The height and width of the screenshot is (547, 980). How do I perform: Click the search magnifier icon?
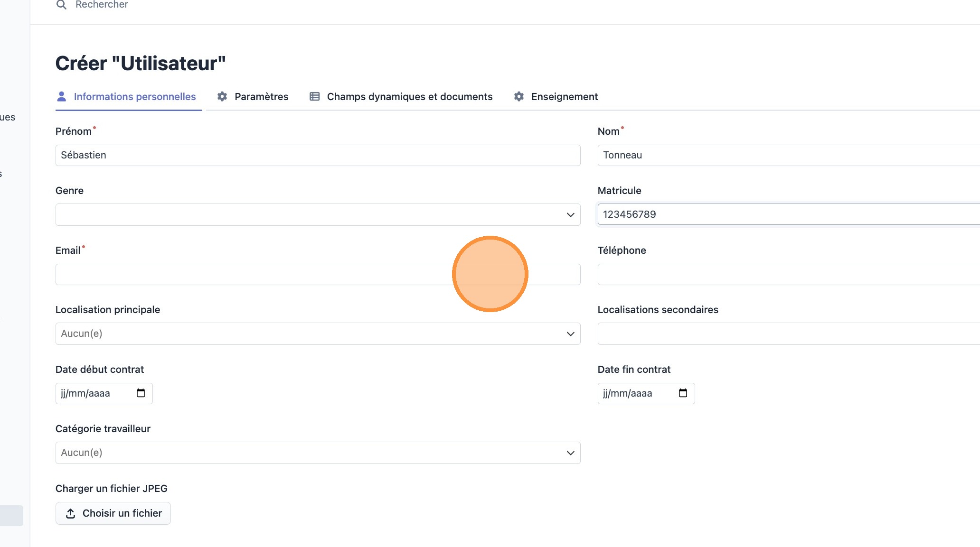(61, 5)
